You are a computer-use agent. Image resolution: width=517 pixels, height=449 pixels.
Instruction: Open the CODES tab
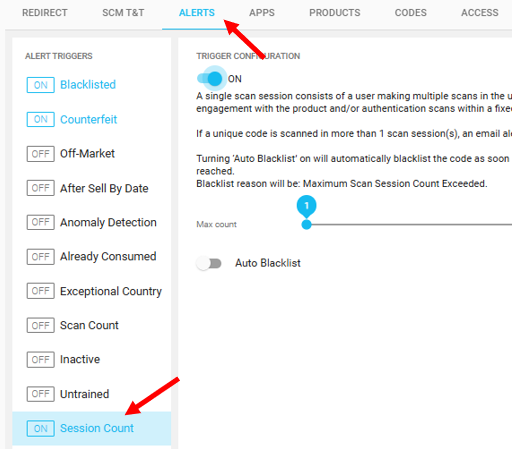(x=410, y=13)
